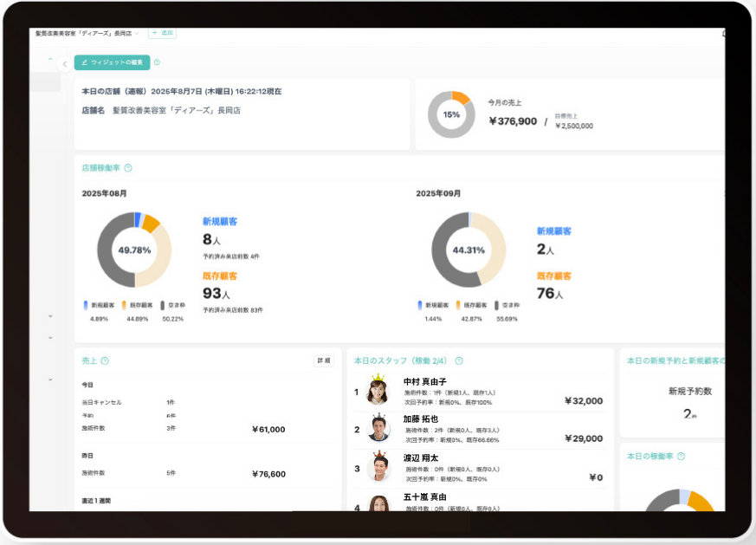The image size is (756, 545).
Task: Click help icon beside 本日の稼働率
Action: point(681,456)
